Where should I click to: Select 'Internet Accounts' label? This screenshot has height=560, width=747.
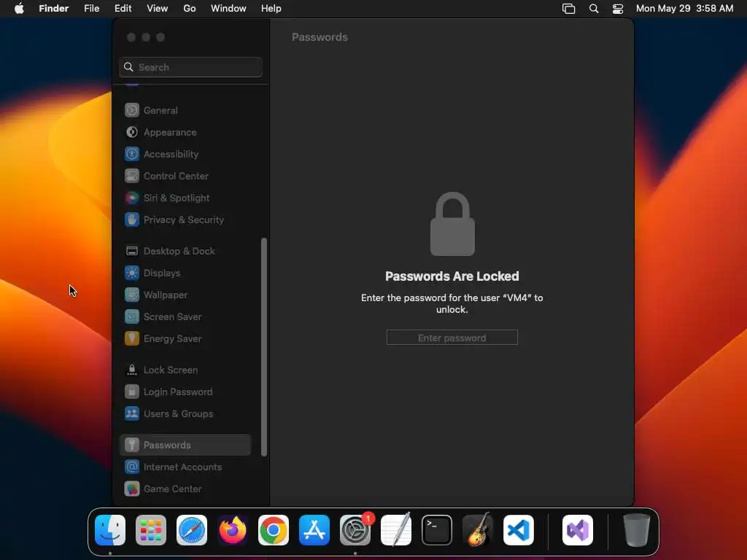coord(182,467)
